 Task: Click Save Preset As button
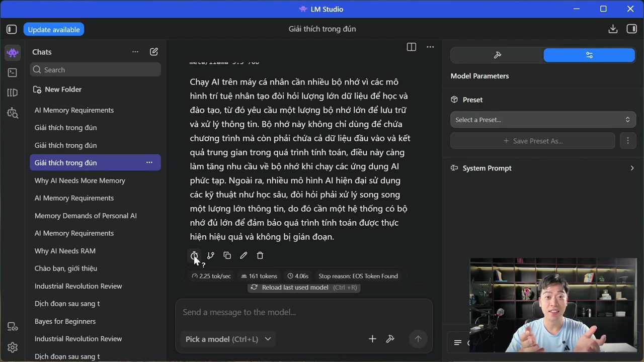533,141
